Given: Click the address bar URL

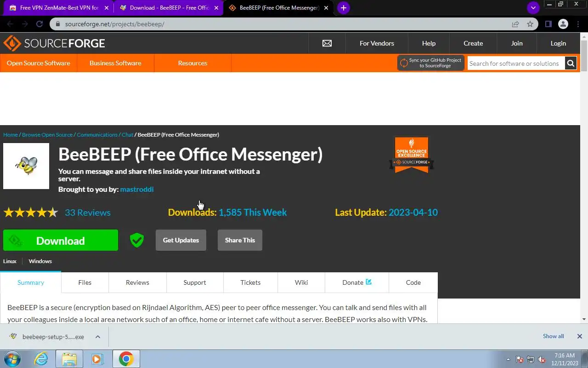Looking at the screenshot, I should click(x=114, y=24).
